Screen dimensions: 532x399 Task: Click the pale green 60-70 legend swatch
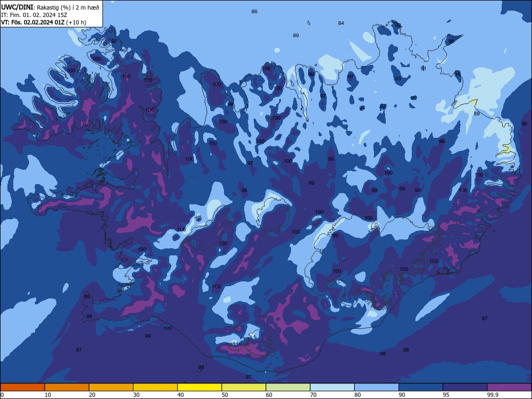tap(288, 387)
